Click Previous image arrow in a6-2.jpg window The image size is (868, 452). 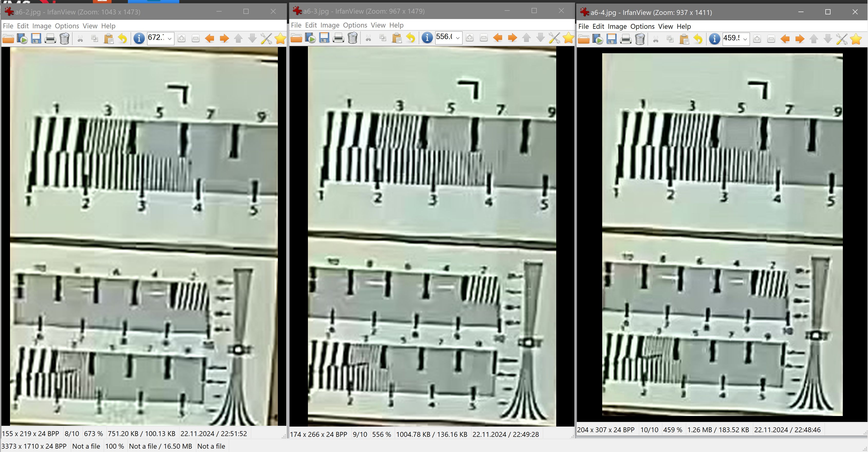click(210, 39)
